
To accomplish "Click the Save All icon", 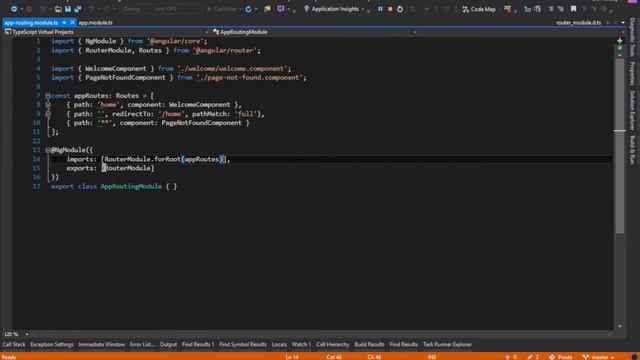I will pyautogui.click(x=78, y=9).
